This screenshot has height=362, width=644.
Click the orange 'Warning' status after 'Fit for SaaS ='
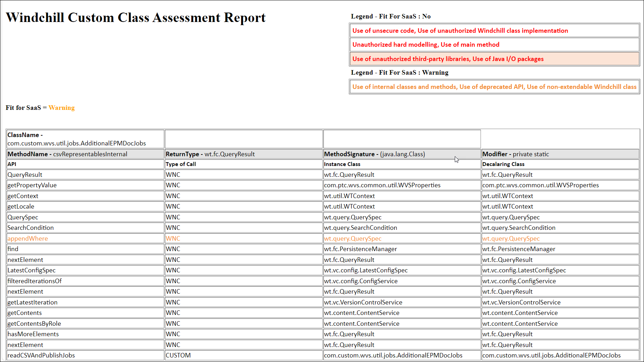click(x=62, y=108)
